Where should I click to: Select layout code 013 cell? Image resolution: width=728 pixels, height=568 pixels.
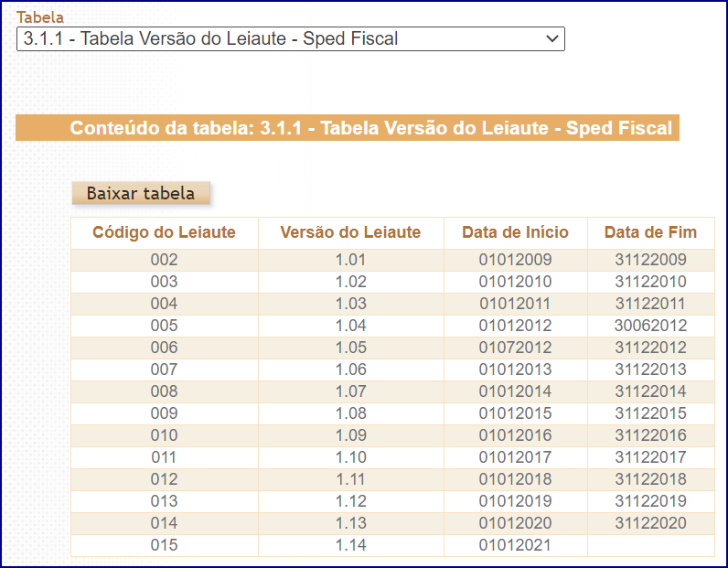(x=164, y=501)
